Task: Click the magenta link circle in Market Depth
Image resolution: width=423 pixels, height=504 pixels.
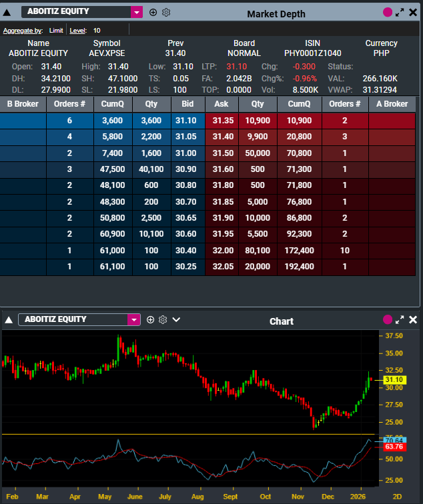Action: pos(388,12)
